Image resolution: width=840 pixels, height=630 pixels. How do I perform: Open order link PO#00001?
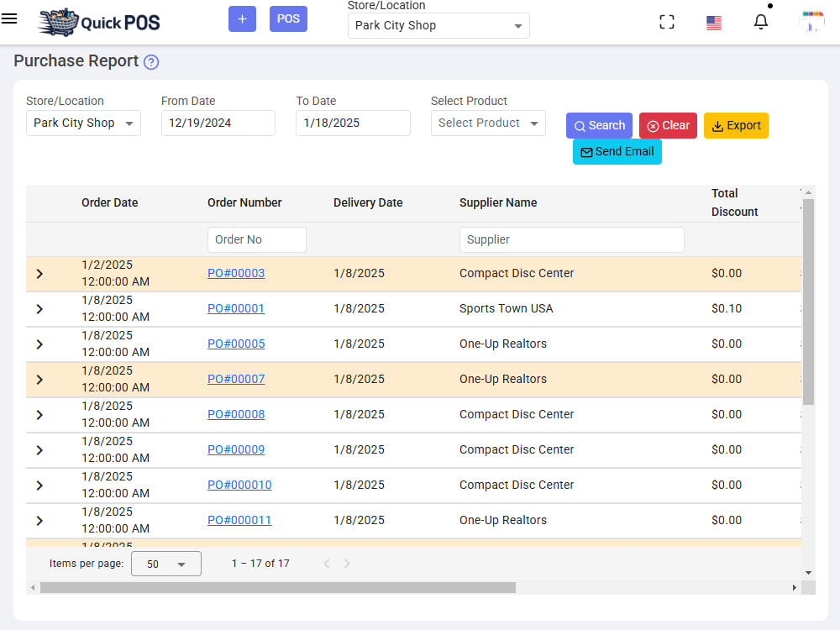pos(236,308)
